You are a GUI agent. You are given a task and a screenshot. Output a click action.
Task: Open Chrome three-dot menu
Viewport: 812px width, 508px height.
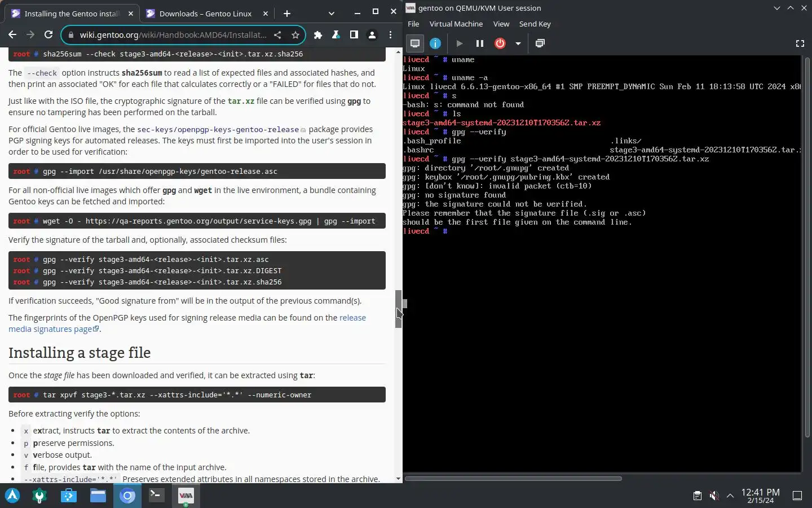(x=390, y=35)
